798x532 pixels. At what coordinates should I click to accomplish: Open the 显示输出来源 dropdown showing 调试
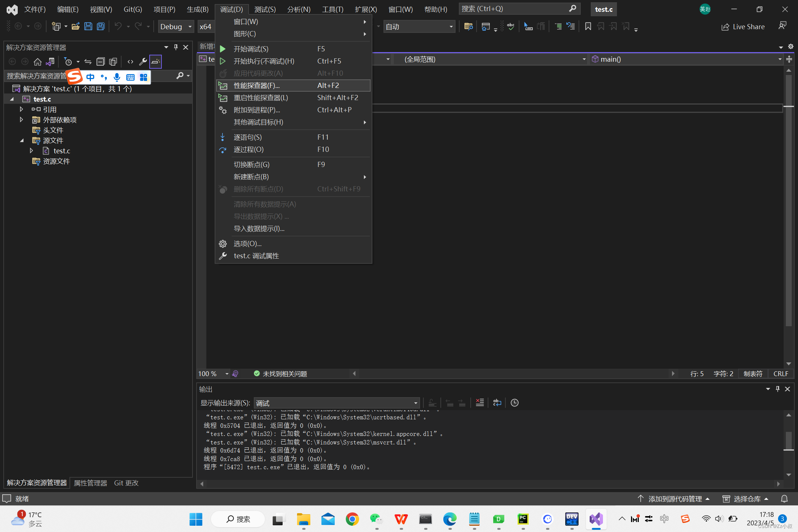pyautogui.click(x=415, y=403)
